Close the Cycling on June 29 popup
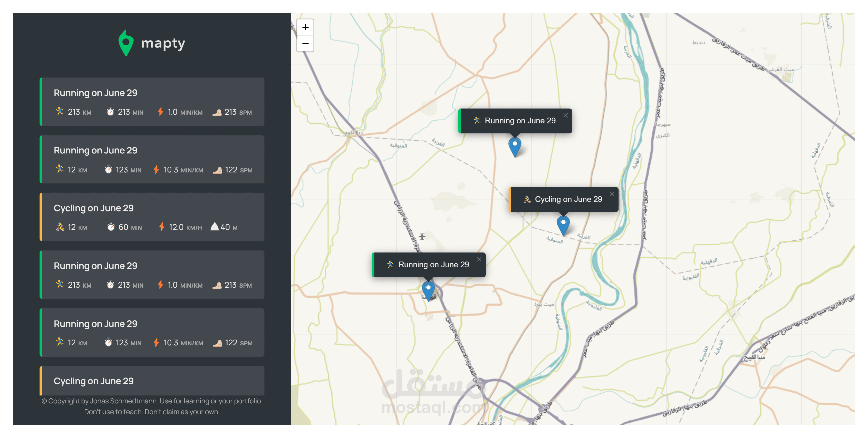 [612, 194]
